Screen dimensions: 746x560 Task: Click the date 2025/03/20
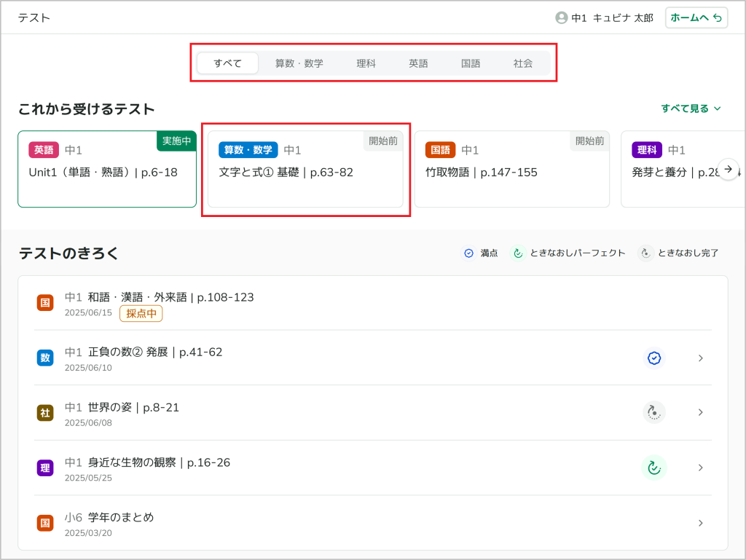[x=88, y=533]
